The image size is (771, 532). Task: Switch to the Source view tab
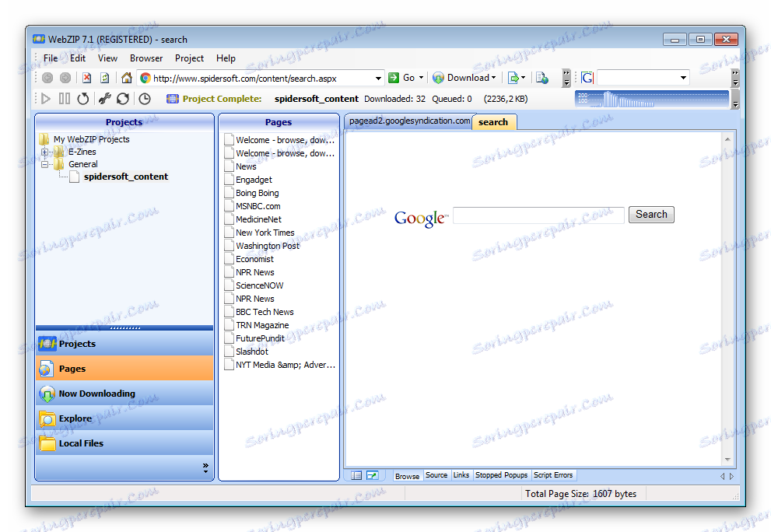436,475
